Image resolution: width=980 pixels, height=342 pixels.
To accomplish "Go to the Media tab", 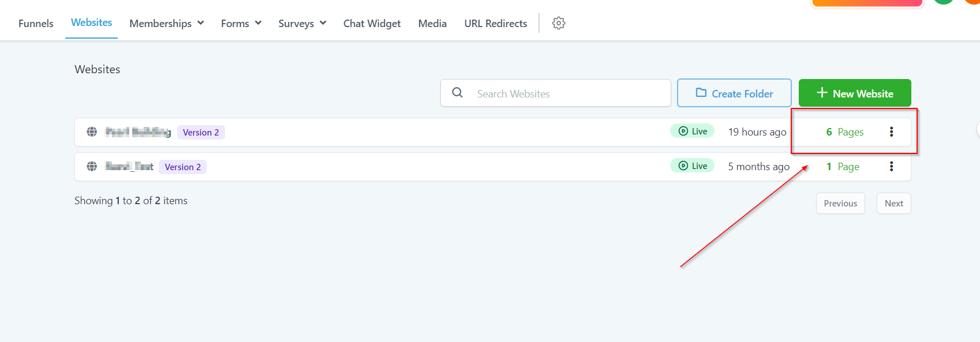I will coord(432,24).
